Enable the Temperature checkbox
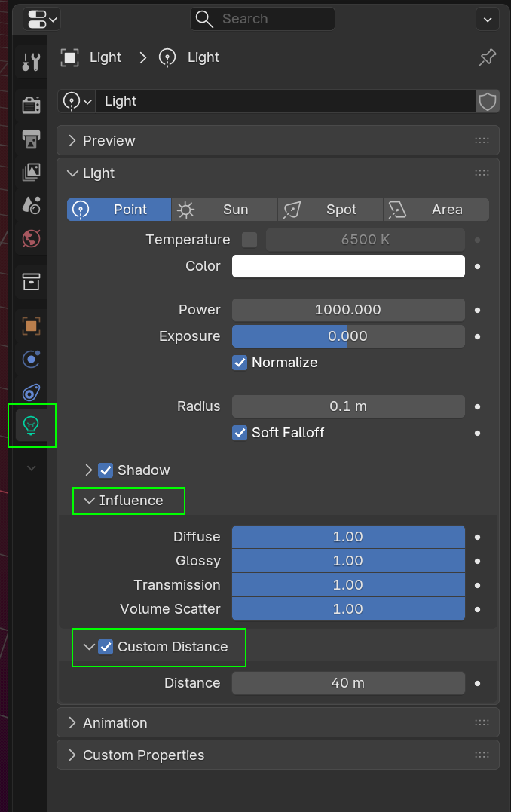 click(249, 240)
